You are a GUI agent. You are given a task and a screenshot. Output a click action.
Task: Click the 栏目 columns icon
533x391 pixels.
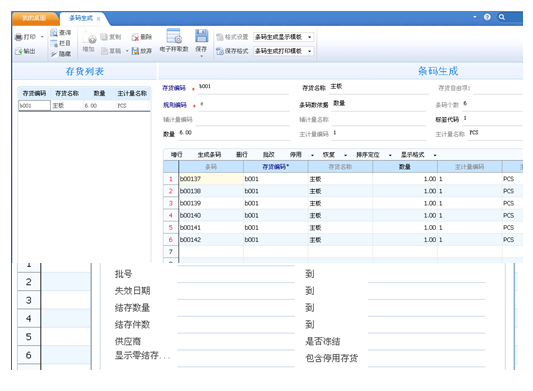click(x=54, y=44)
